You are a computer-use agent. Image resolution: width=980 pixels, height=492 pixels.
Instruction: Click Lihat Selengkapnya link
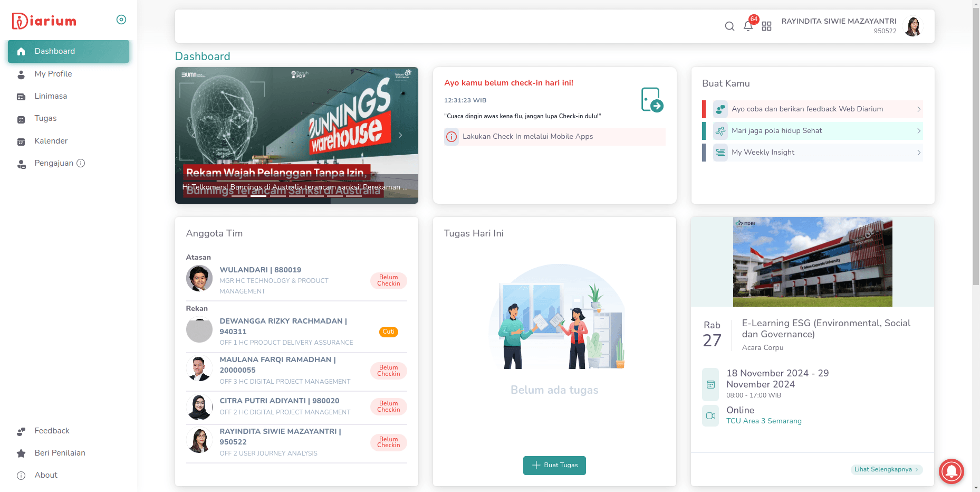click(x=887, y=469)
